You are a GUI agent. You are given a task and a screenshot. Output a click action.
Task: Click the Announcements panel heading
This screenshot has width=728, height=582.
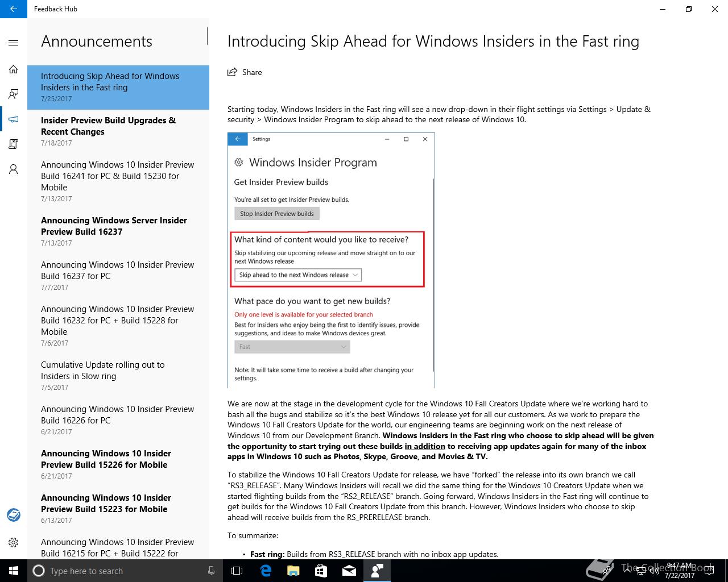97,41
